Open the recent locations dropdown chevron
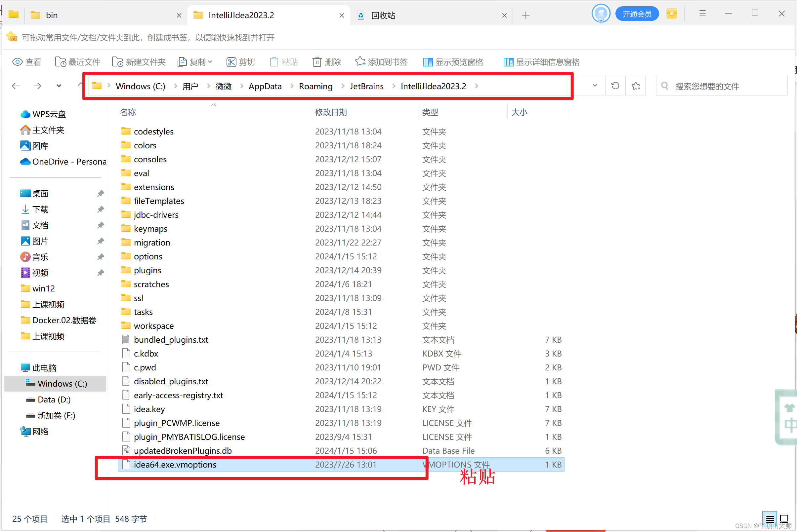The image size is (797, 532). 59,86
